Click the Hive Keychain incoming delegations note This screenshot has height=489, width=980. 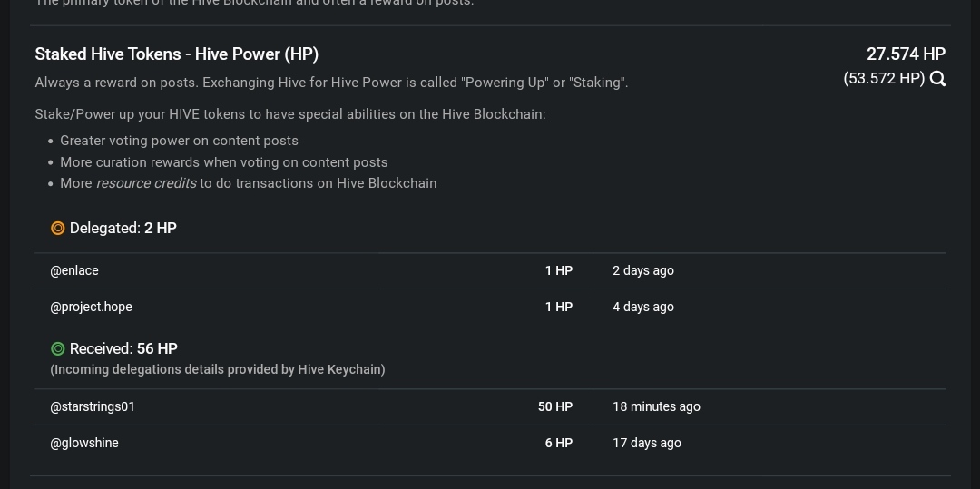point(218,369)
